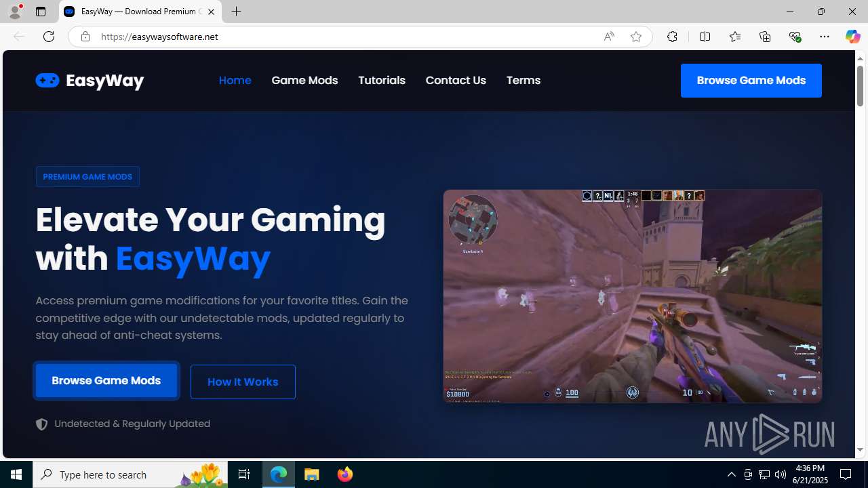Open the Favorites list icon
The image size is (868, 488).
[x=735, y=37]
